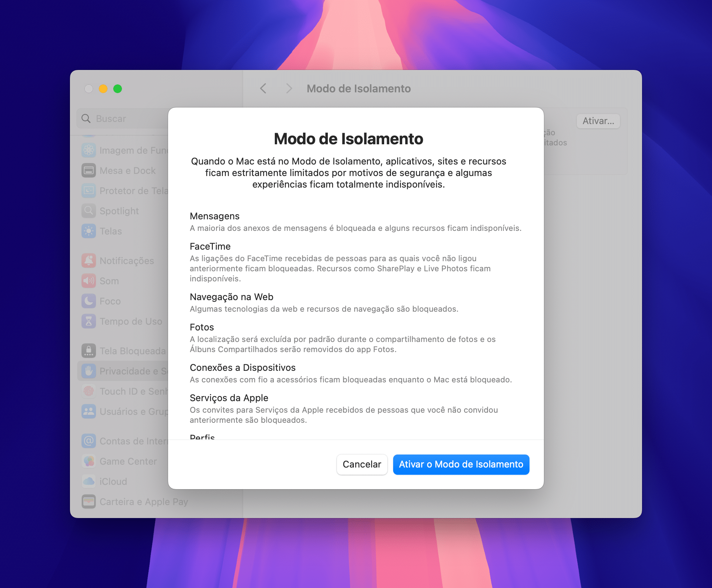Click the Som speaker icon

pyautogui.click(x=89, y=281)
